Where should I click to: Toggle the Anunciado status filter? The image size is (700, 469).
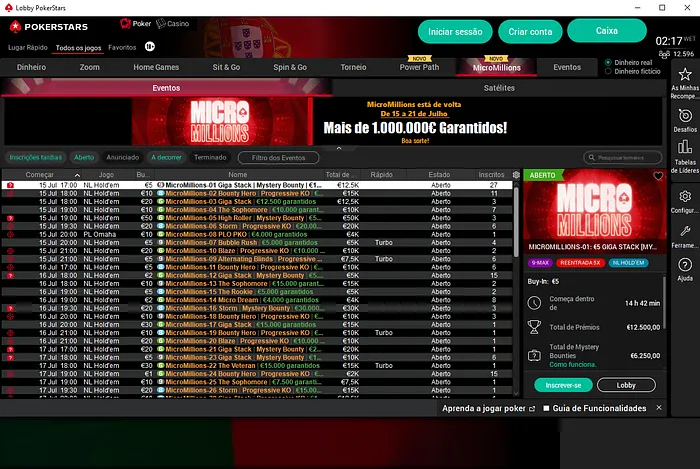pos(122,158)
